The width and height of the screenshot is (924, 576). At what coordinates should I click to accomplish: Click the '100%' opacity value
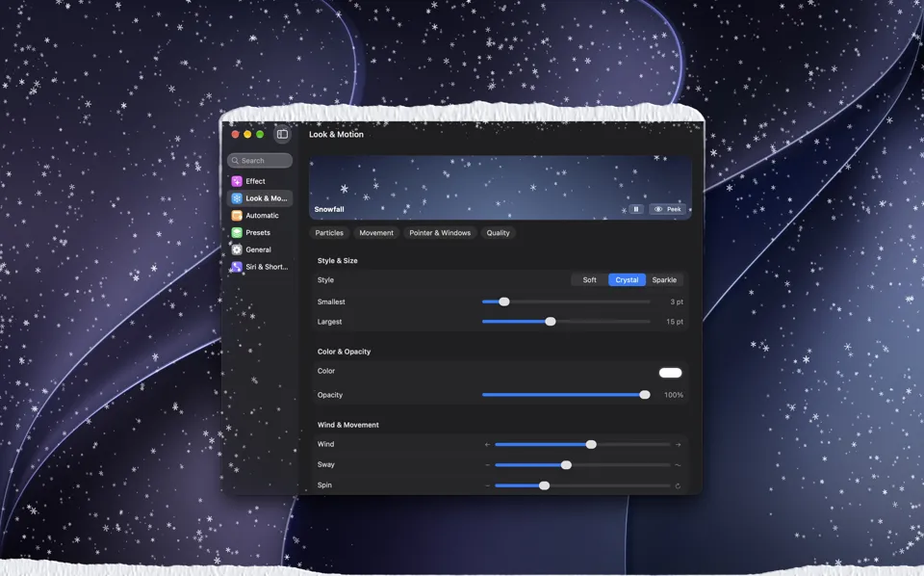674,395
